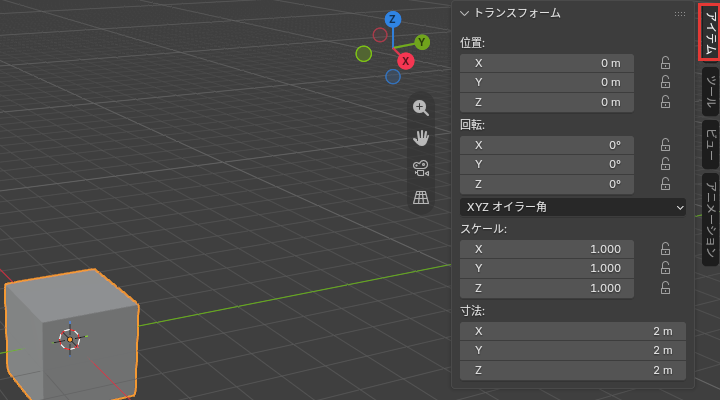
Task: Click the rotation X field showing 0°
Action: pos(547,145)
